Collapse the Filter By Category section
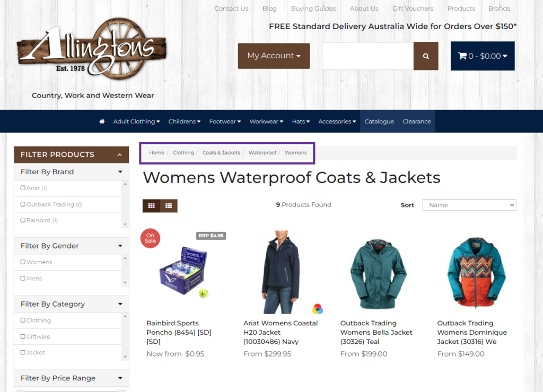Image resolution: width=543 pixels, height=392 pixels. [120, 304]
